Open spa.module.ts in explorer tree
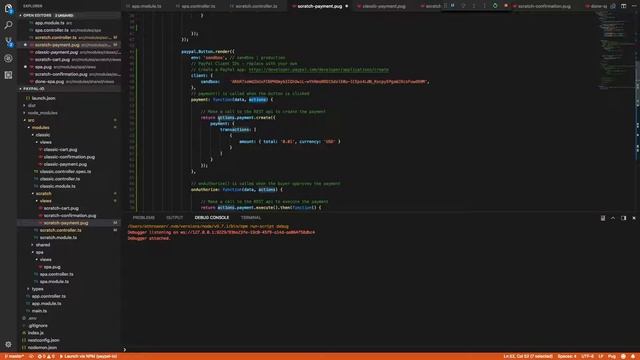 54,282
